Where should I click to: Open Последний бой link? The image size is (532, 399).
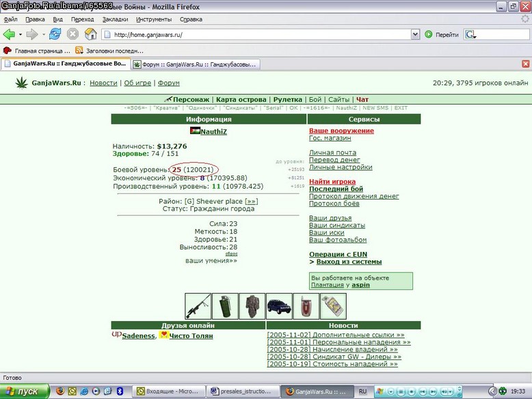[x=336, y=189]
